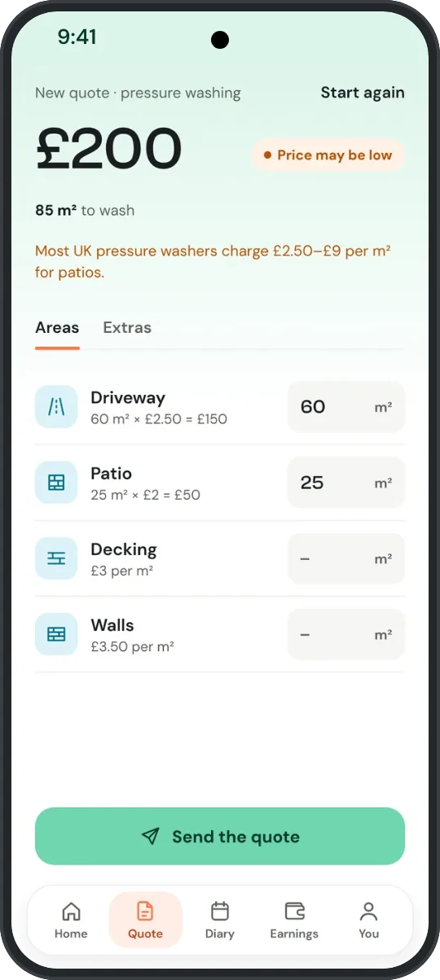Tap the Price may be low badge

pos(327,155)
